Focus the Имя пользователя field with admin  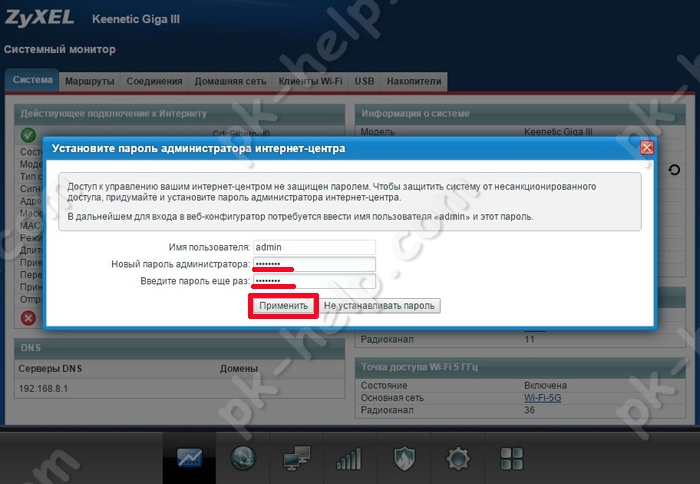coord(314,247)
